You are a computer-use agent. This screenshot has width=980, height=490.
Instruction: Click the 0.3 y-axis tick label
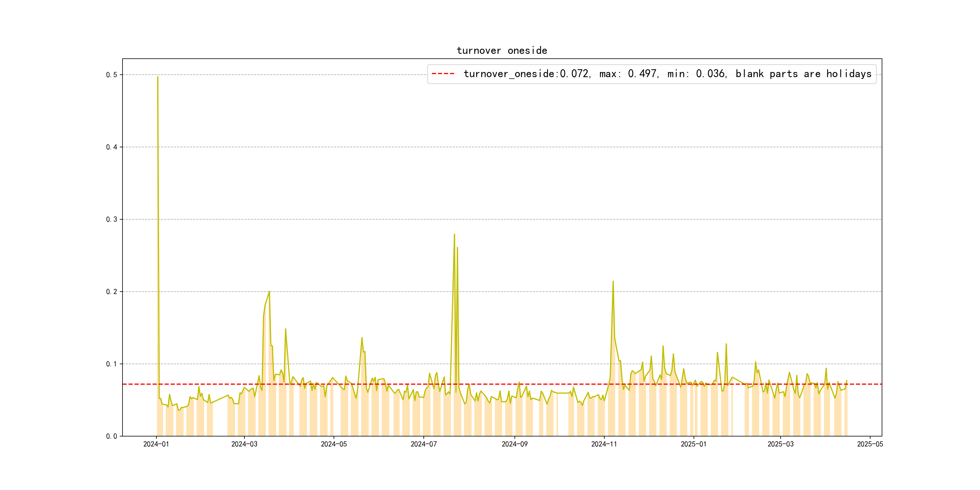(x=112, y=220)
